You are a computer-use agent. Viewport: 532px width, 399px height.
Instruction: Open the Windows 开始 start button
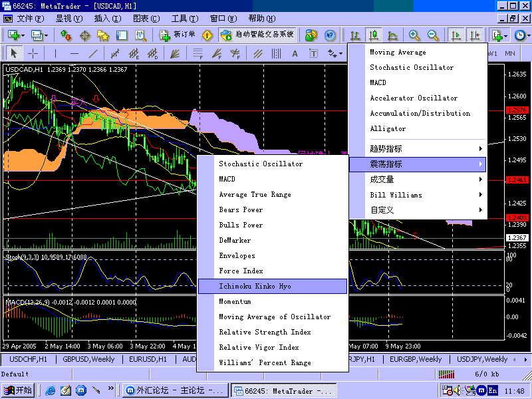(x=18, y=390)
